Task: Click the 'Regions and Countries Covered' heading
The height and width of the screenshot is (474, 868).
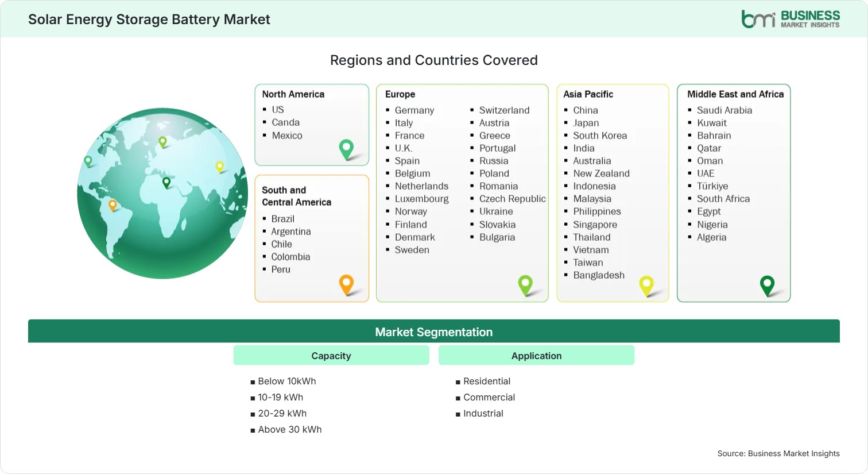Action: [434, 60]
